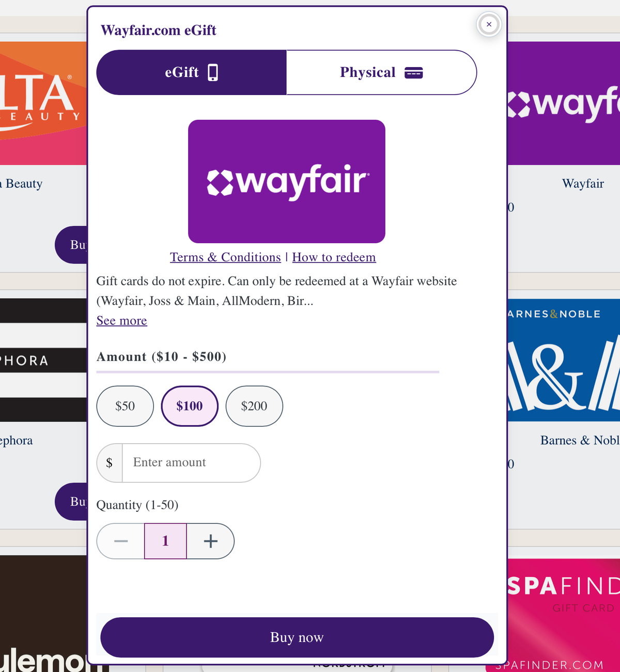This screenshot has width=620, height=672.
Task: Focus the Enter amount input field
Action: 191,463
